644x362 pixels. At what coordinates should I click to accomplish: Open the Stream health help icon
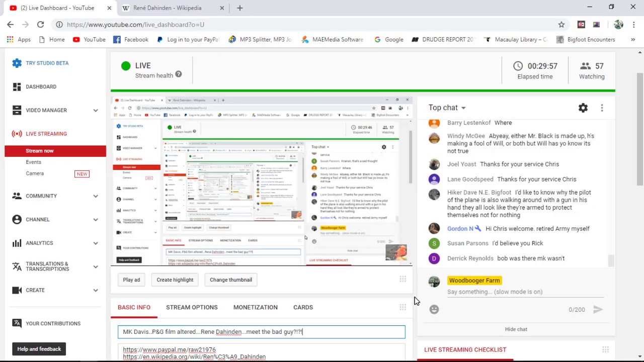click(179, 75)
